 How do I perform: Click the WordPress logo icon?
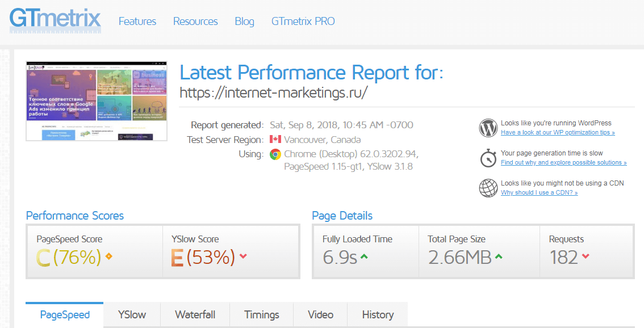click(488, 128)
